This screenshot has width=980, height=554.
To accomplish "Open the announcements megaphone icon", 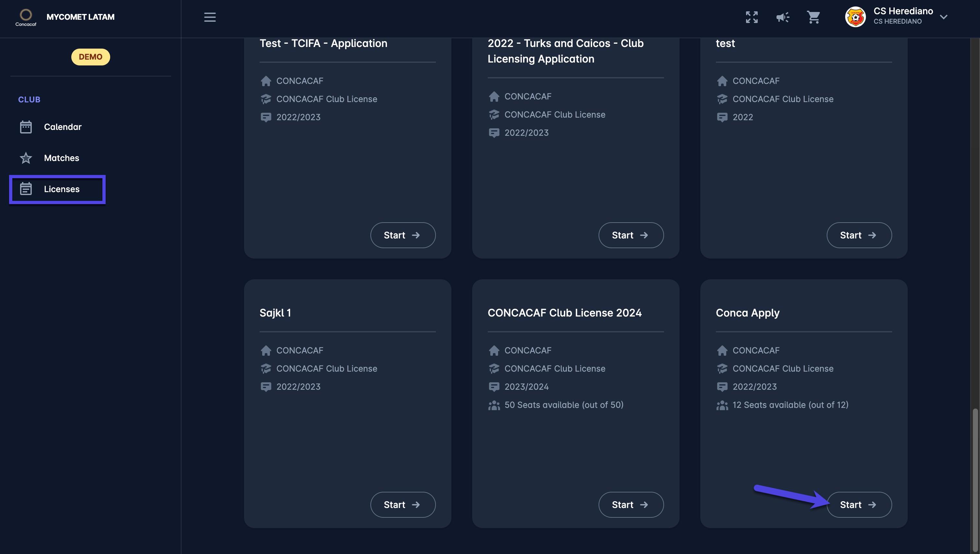I will tap(783, 17).
